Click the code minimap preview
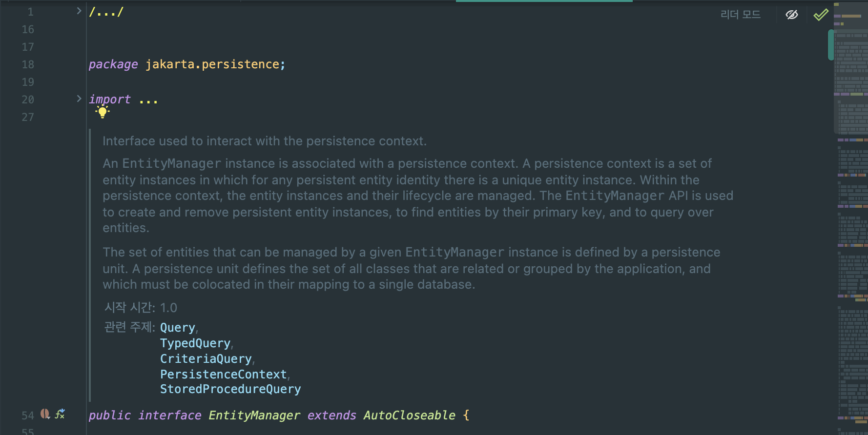Image resolution: width=868 pixels, height=435 pixels. [x=850, y=219]
